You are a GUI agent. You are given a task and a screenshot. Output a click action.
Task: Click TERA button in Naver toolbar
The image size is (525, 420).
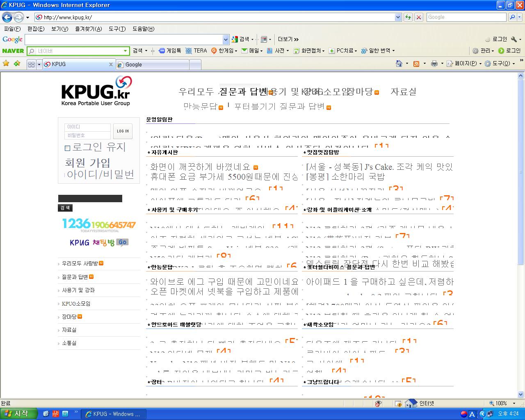(196, 50)
